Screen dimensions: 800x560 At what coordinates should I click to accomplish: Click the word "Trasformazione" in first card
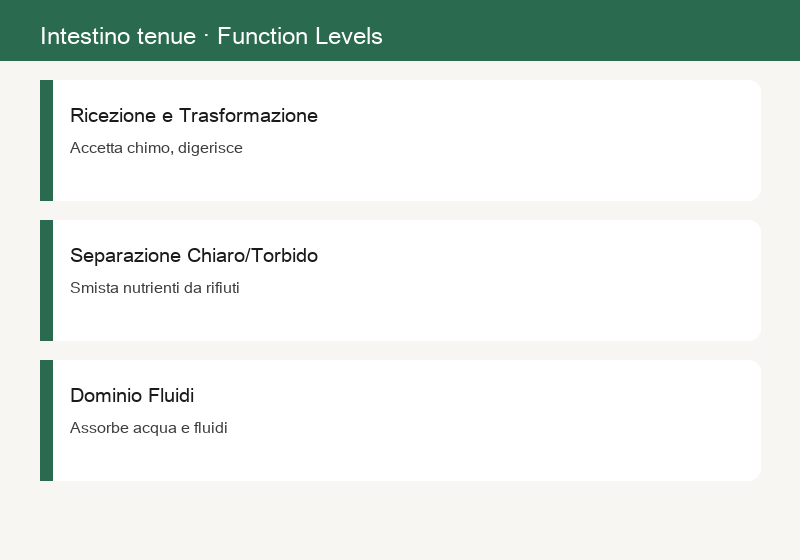coord(248,116)
